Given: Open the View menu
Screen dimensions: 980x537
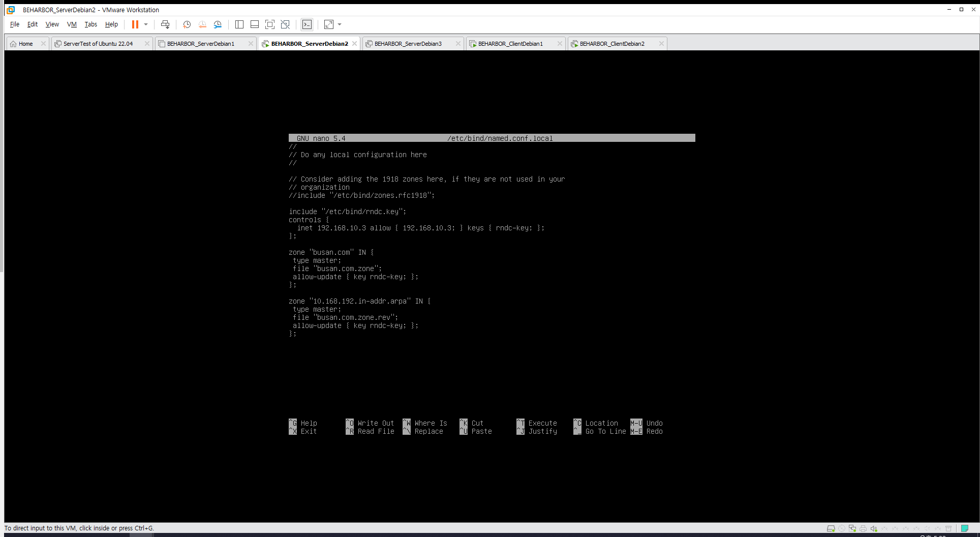Looking at the screenshot, I should pyautogui.click(x=52, y=24).
